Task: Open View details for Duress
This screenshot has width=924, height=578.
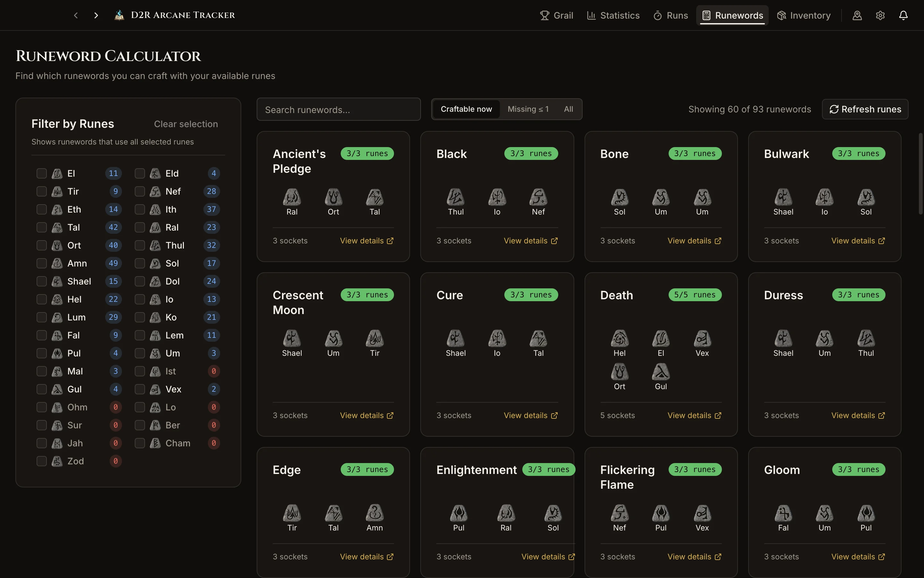Action: pyautogui.click(x=858, y=416)
